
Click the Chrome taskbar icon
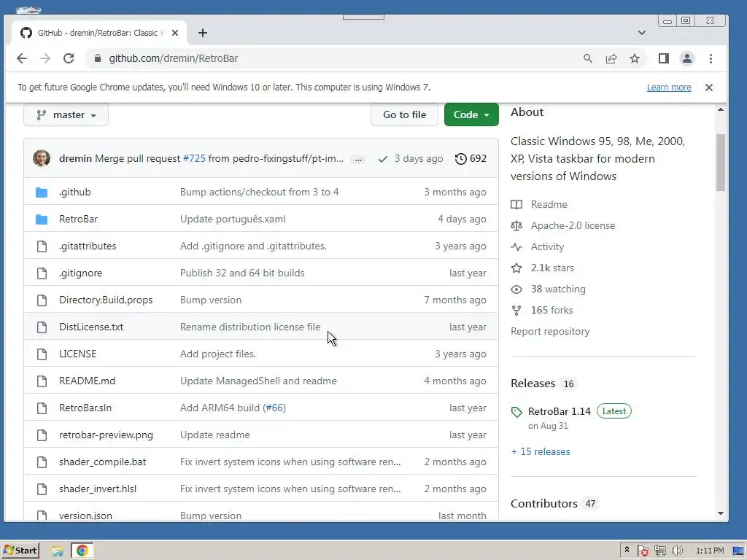coord(82,551)
